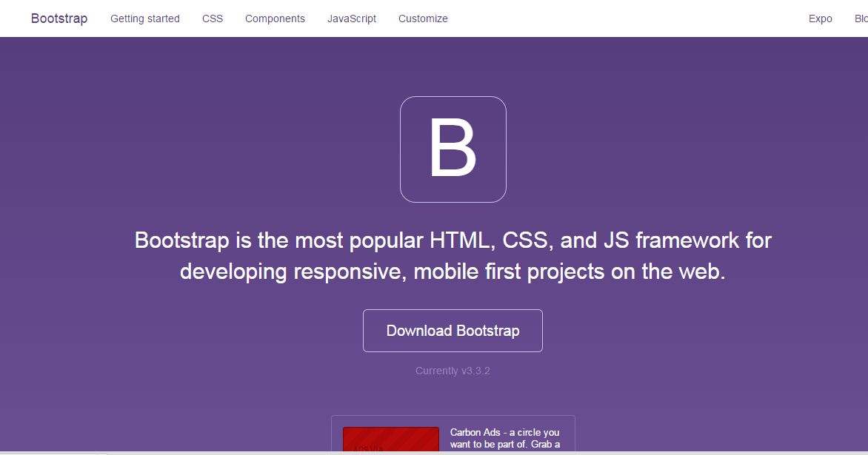Click the Download Bootstrap button

pyautogui.click(x=453, y=331)
